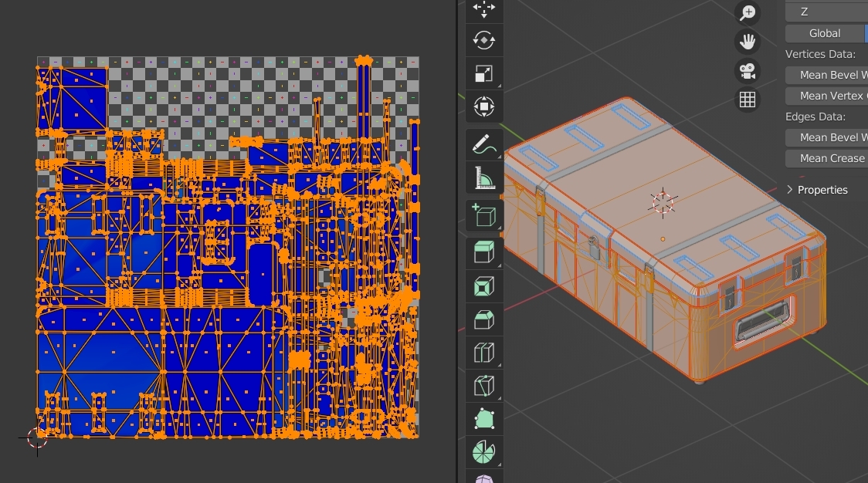Click the Mean Vertex Crease field
868x483 pixels.
pyautogui.click(x=826, y=96)
